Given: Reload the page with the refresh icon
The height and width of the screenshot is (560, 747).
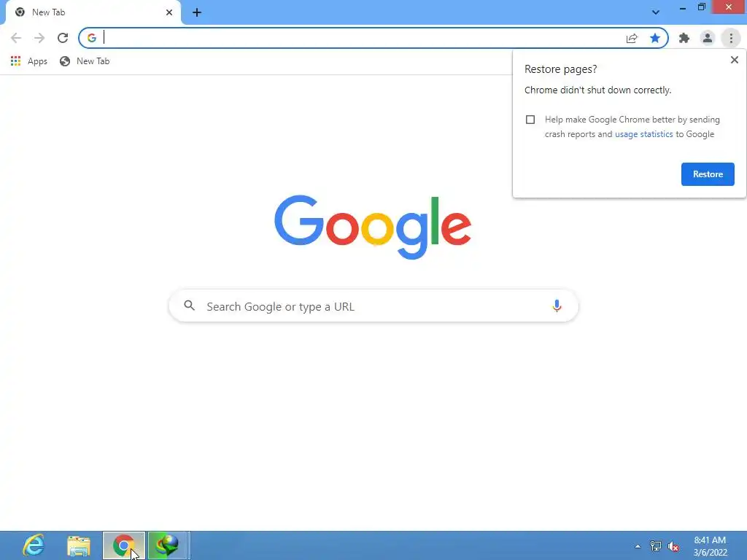Looking at the screenshot, I should [x=63, y=38].
